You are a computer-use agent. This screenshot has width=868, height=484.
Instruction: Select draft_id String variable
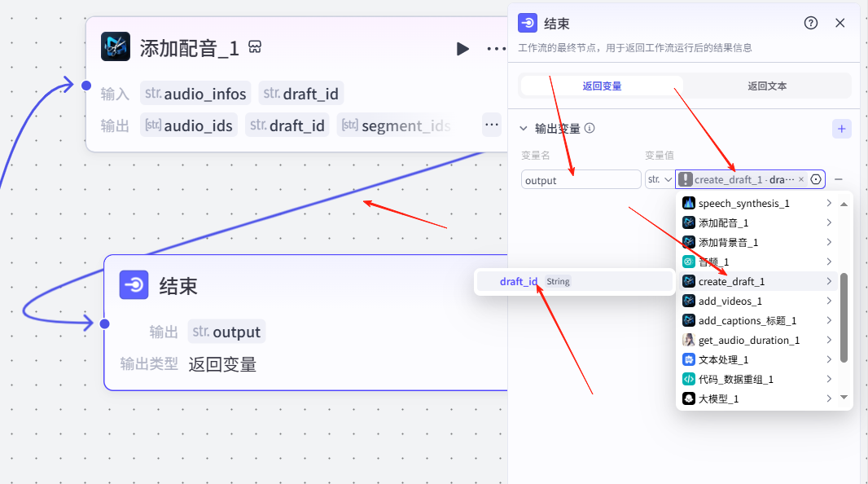tap(519, 281)
